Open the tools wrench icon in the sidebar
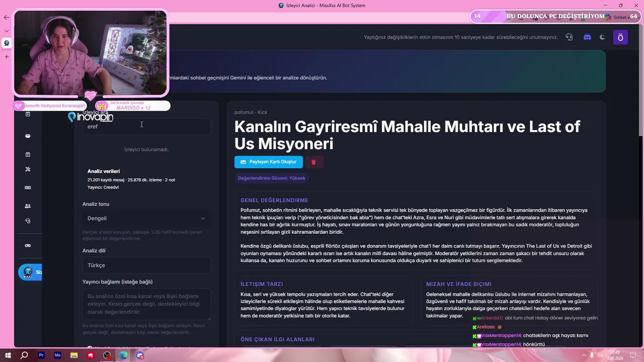This screenshot has height=362, width=644. [28, 169]
